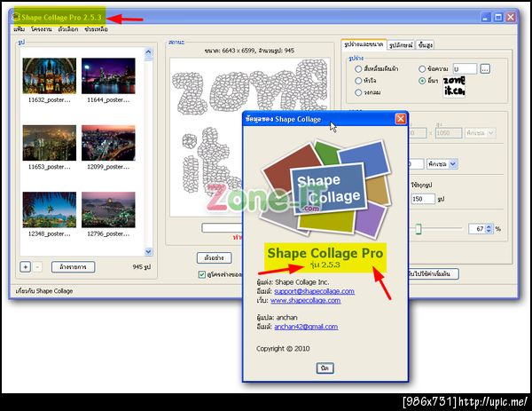Image resolution: width=532 pixels, height=411 pixels.
Task: Click the clear list button under photos
Action: coord(73,267)
